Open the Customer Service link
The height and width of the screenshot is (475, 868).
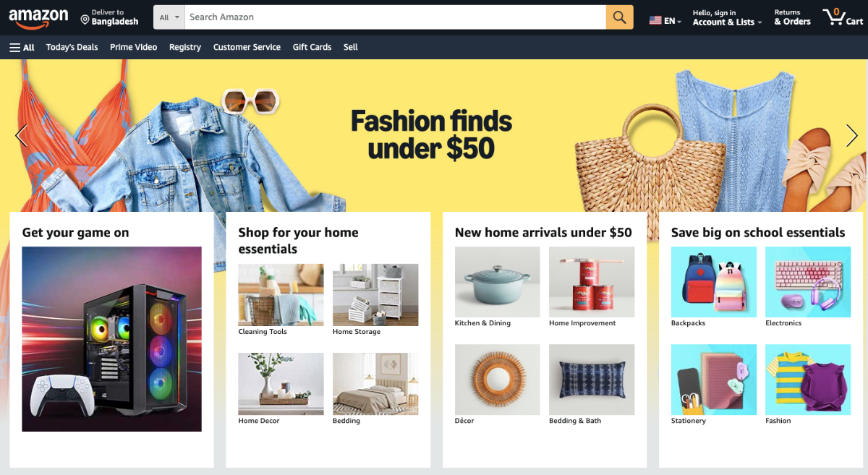click(x=247, y=47)
